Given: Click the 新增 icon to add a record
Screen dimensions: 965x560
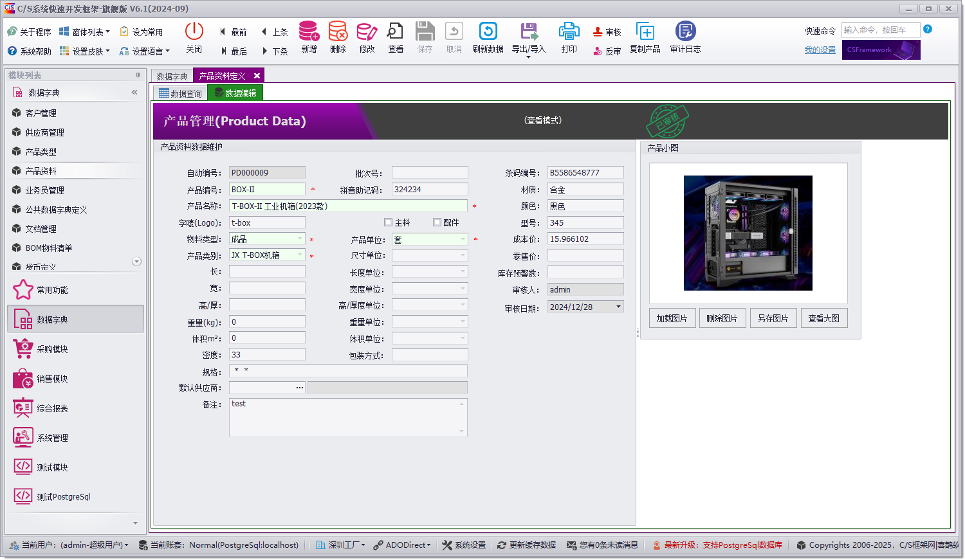Looking at the screenshot, I should [x=309, y=37].
